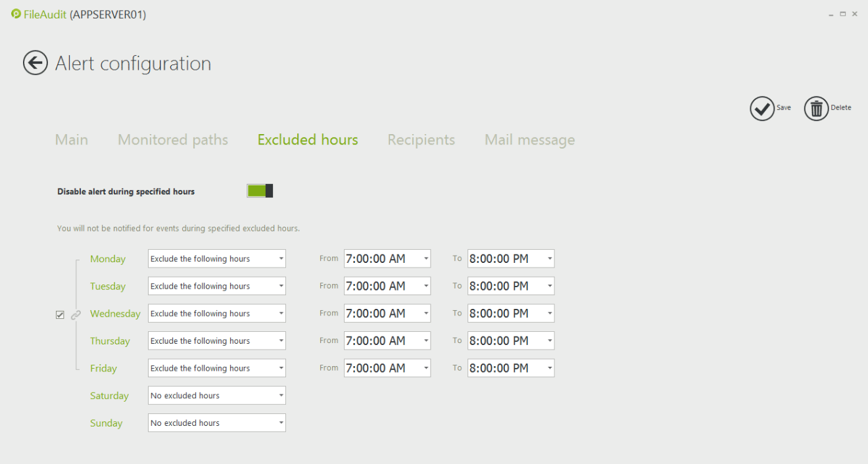The width and height of the screenshot is (868, 464).
Task: Toggle the Disable alert during specified hours switch
Action: pyautogui.click(x=260, y=191)
